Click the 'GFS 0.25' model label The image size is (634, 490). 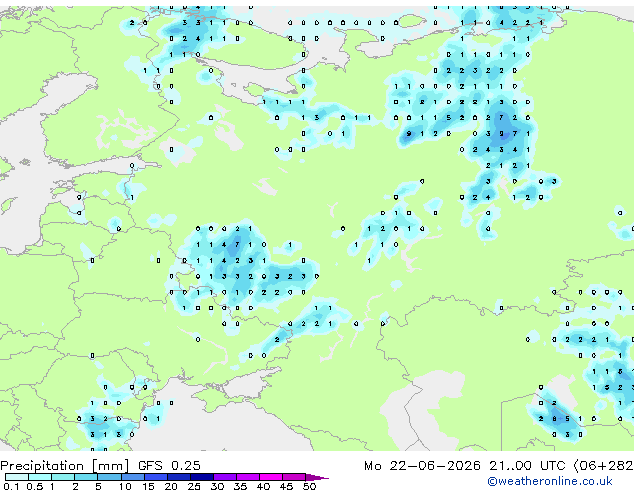pyautogui.click(x=169, y=466)
